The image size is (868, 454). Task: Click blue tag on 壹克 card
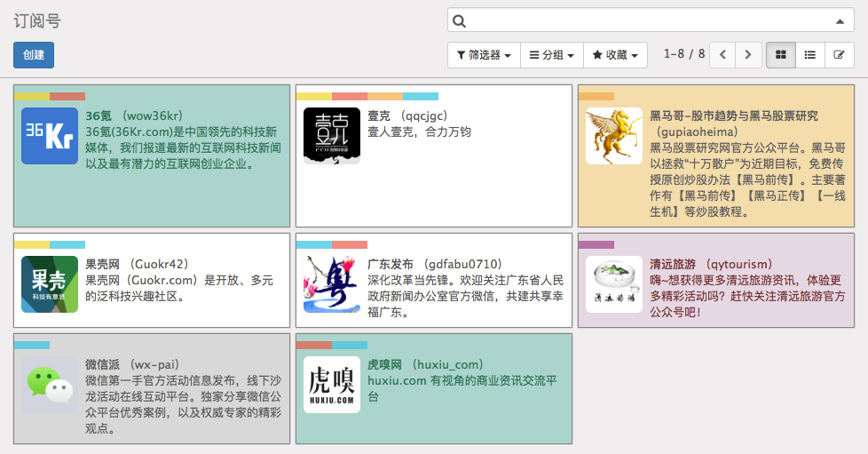[421, 97]
